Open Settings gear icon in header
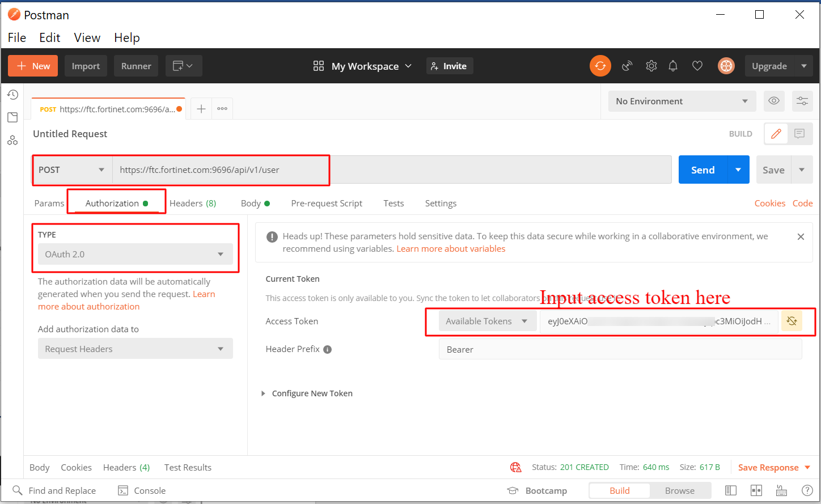 tap(651, 66)
